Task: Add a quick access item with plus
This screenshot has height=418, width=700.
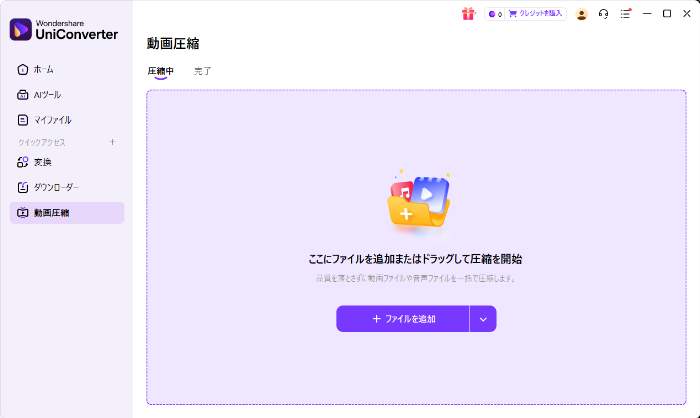Action: [112, 142]
